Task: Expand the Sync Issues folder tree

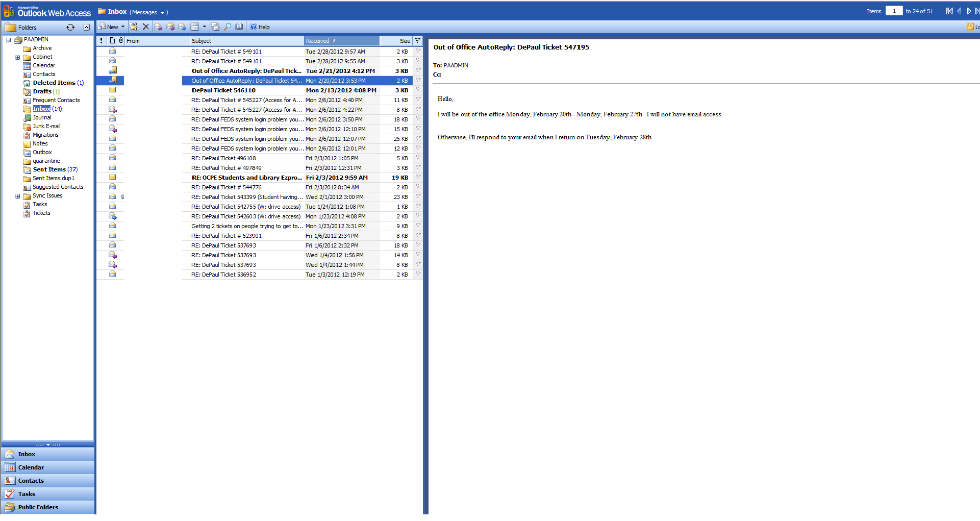Action: (17, 196)
